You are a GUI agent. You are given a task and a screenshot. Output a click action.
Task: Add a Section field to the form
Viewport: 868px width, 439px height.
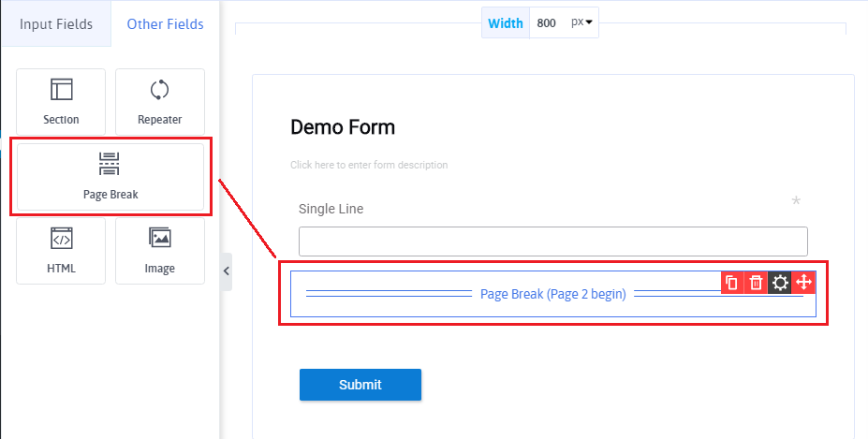[61, 101]
